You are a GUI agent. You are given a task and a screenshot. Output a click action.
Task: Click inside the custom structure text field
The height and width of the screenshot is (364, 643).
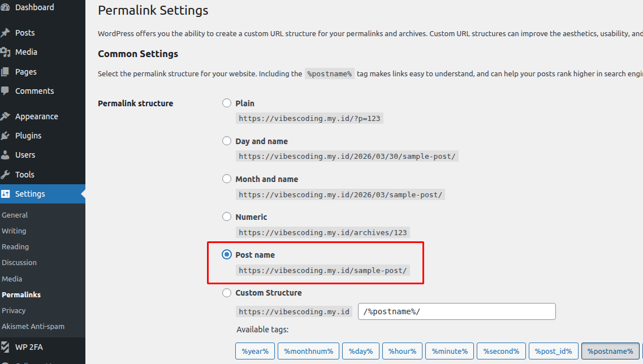[456, 311]
